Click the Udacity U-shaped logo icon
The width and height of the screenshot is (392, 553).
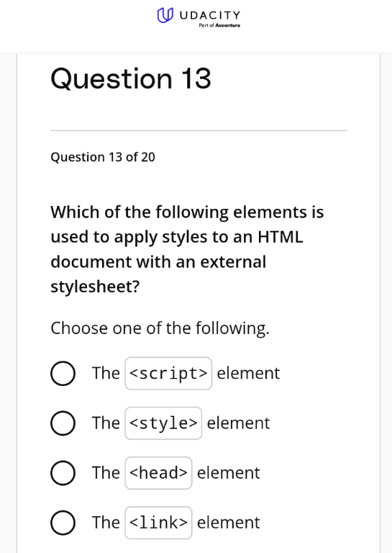pyautogui.click(x=165, y=15)
